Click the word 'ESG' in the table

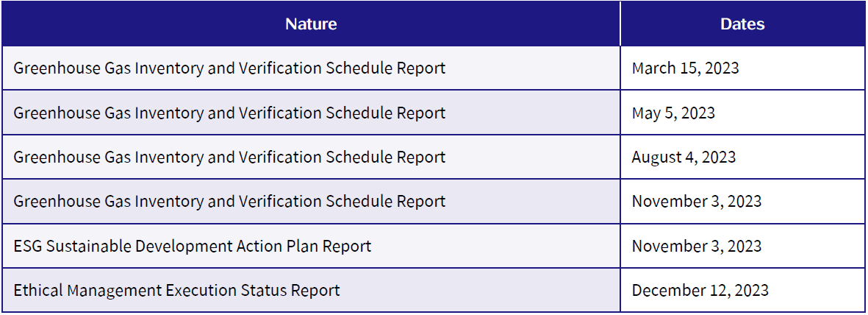28,246
